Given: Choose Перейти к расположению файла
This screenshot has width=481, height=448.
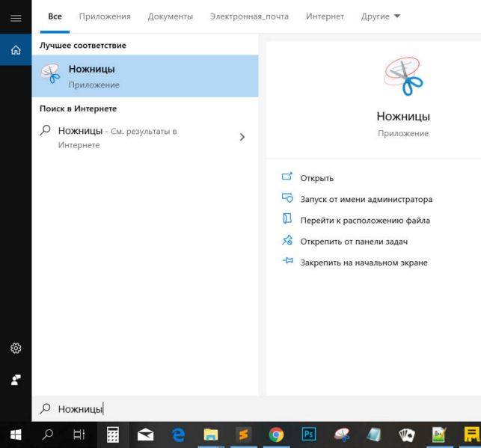Looking at the screenshot, I should coord(365,221).
